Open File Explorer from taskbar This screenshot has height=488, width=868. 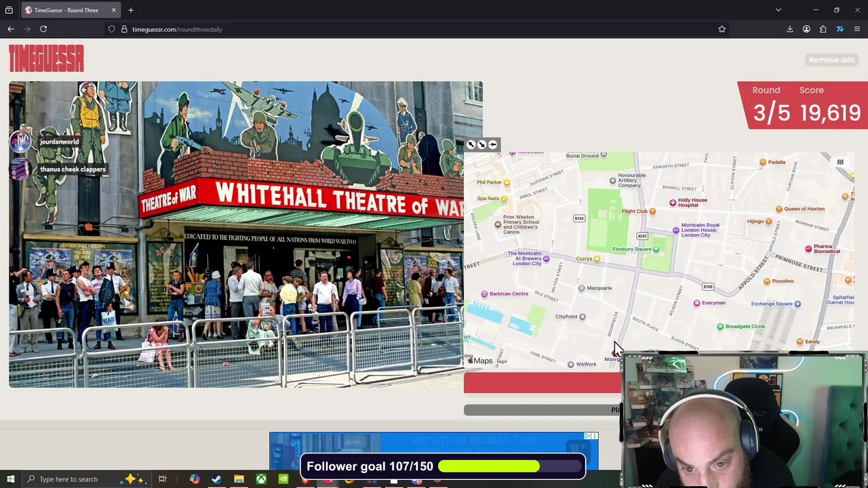(239, 479)
